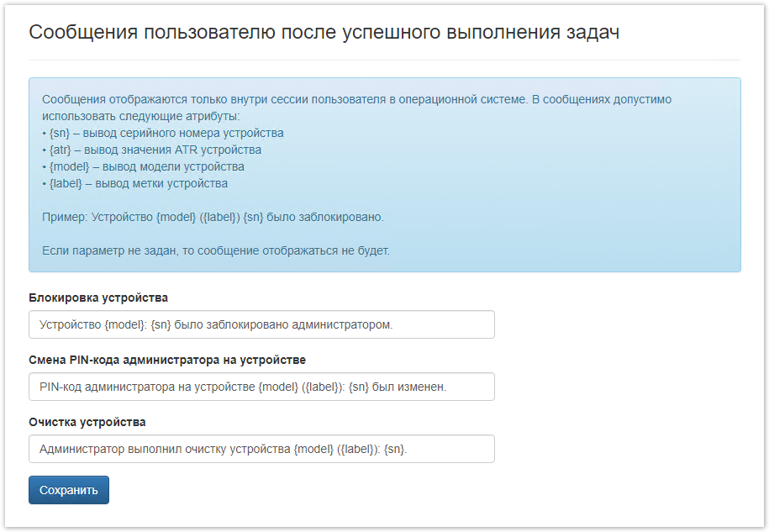This screenshot has width=769, height=532.
Task: Click the Пример example message line
Action: 213,217
